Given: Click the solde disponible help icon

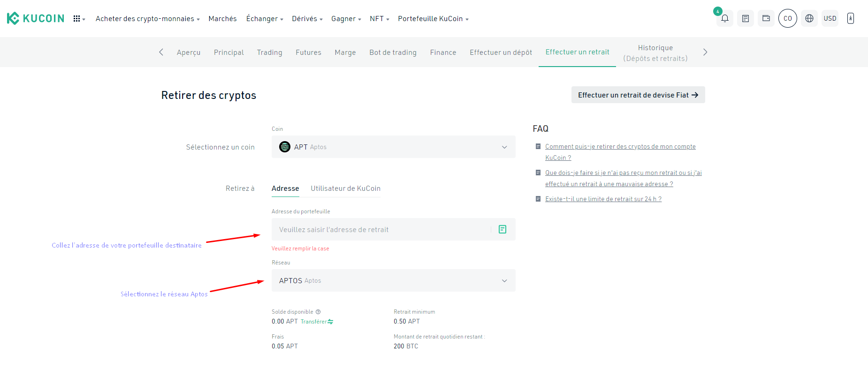Looking at the screenshot, I should pos(318,312).
